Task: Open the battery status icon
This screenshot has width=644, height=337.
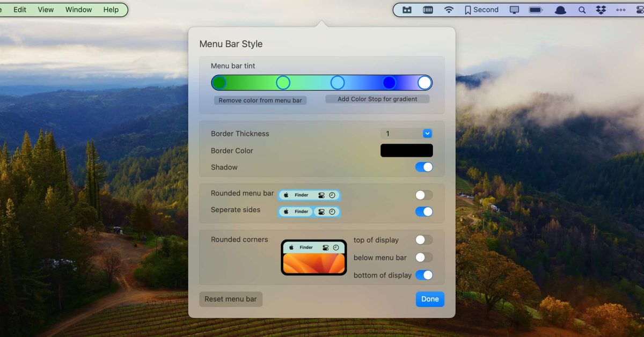Action: pos(536,10)
